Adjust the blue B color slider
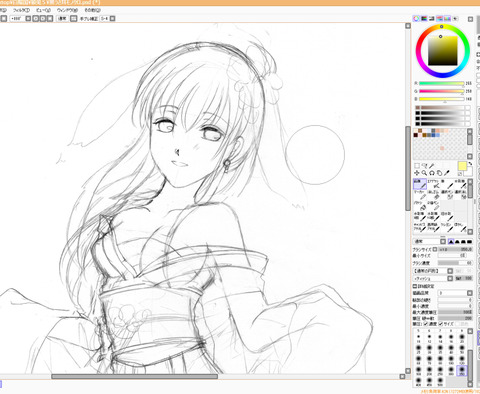Screen dimensions: 480x394 click(441, 99)
